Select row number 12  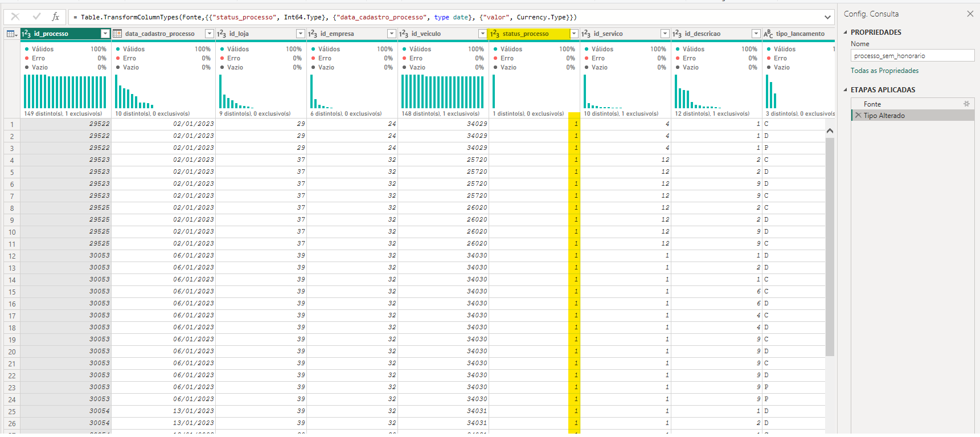(x=11, y=256)
